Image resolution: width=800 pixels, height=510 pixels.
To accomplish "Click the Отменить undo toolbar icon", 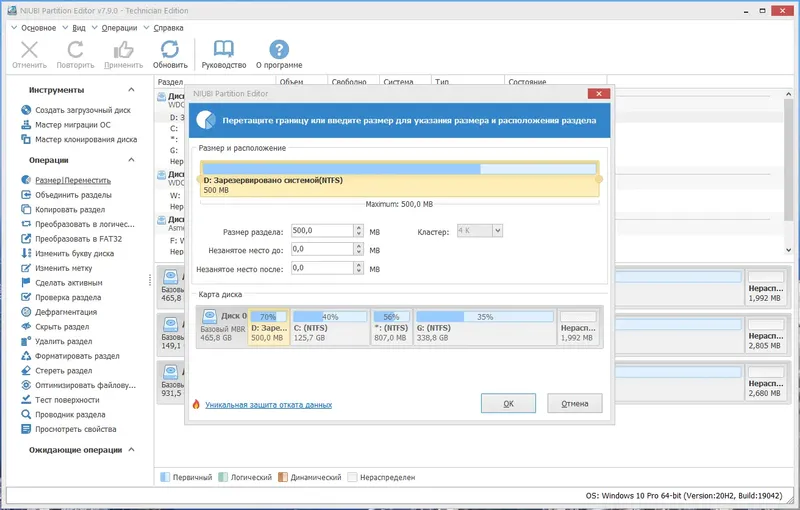I will pos(29,50).
